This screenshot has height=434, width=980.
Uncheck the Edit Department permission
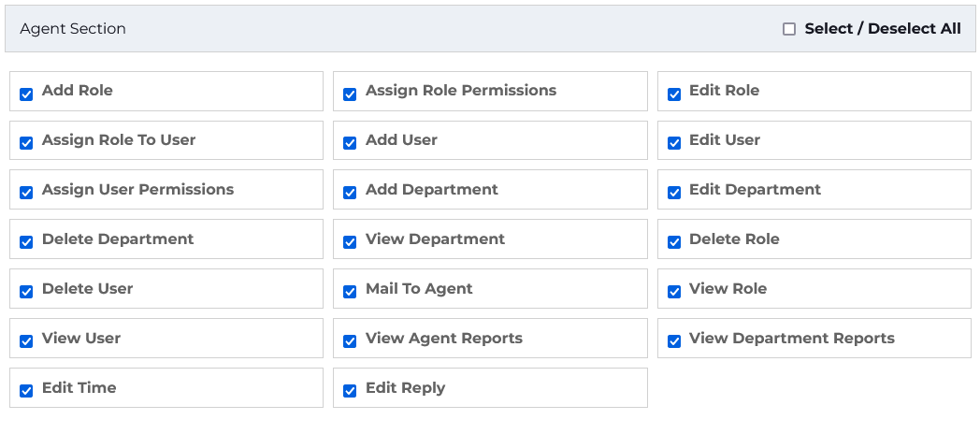tap(673, 193)
